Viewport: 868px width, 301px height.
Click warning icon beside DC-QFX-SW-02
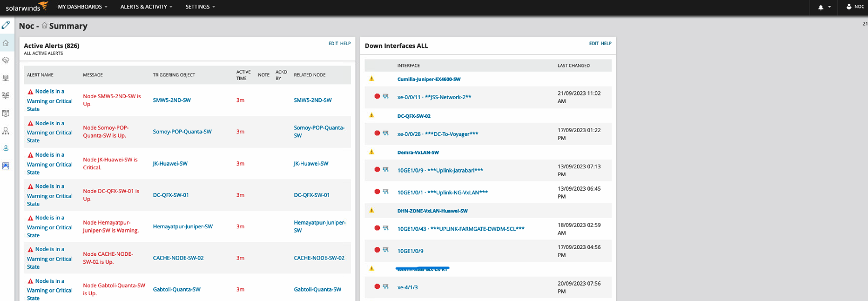[371, 115]
